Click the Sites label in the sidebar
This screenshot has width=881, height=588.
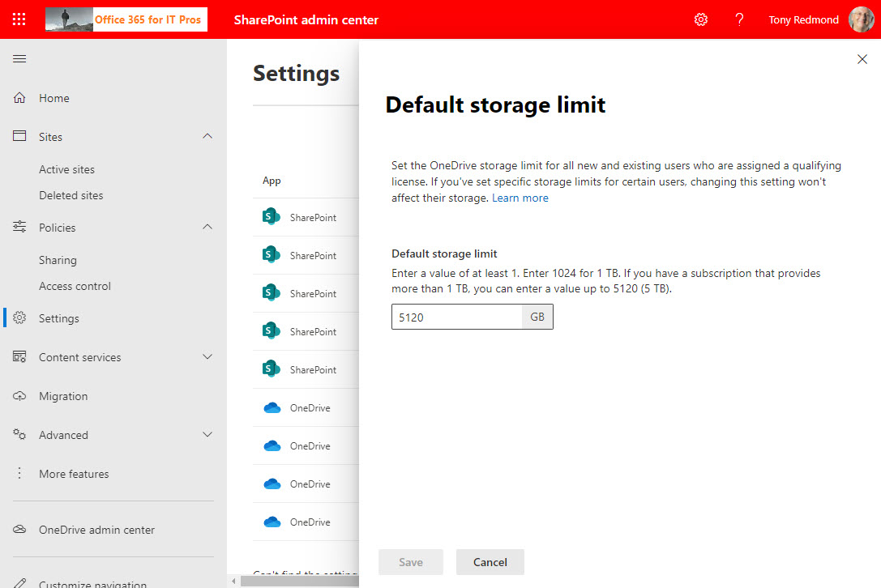pyautogui.click(x=50, y=137)
